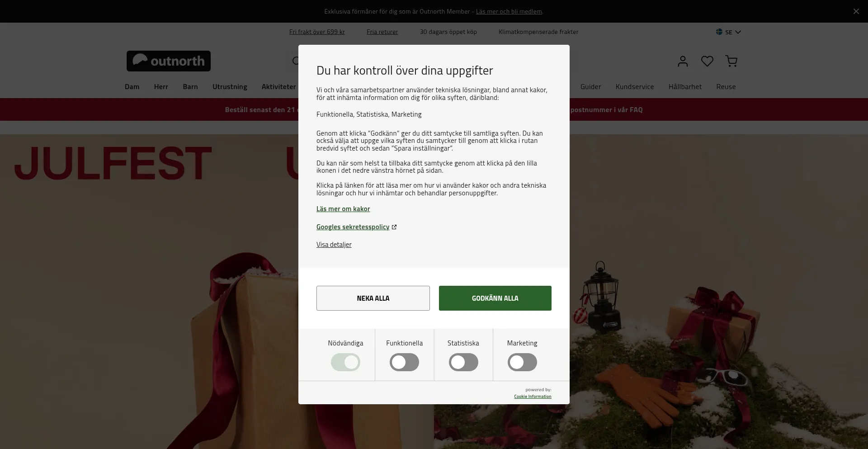The image size is (868, 449).
Task: Close the top member banner
Action: pyautogui.click(x=856, y=11)
